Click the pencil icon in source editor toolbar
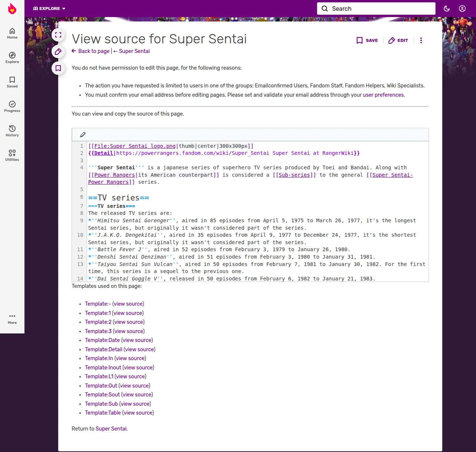 click(83, 134)
